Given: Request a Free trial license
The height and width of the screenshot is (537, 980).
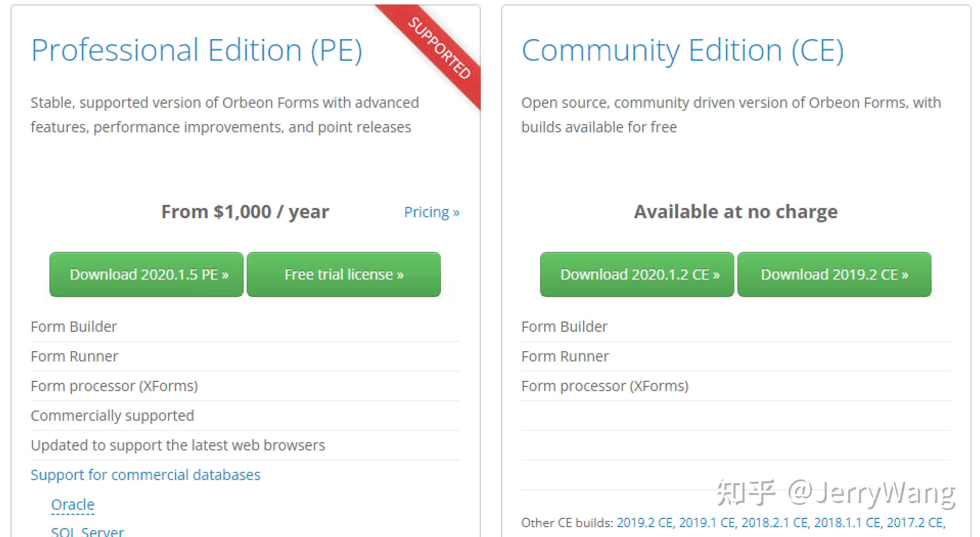Looking at the screenshot, I should point(343,274).
